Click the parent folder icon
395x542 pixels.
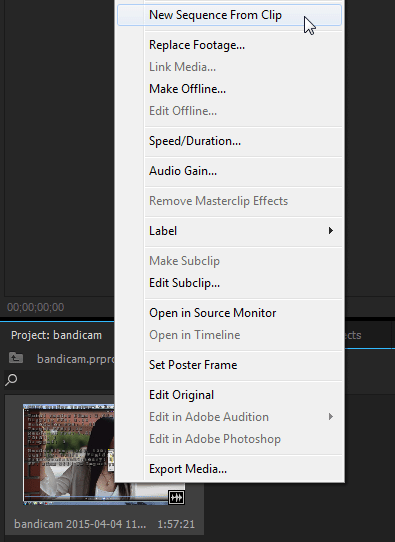[16, 358]
